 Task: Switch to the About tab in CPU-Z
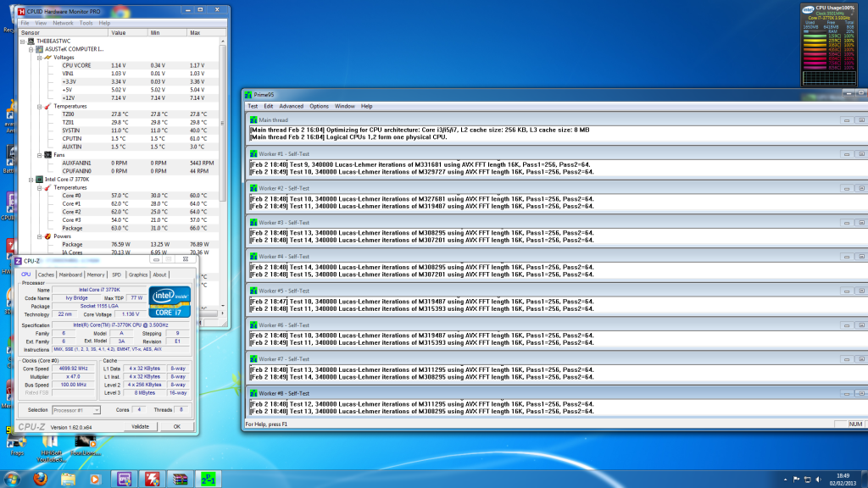[x=159, y=274]
